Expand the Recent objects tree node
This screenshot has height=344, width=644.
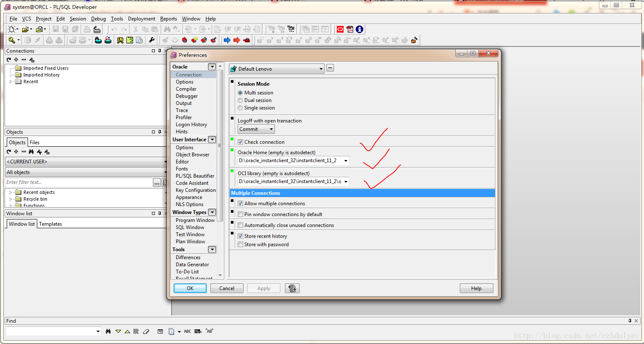point(10,192)
